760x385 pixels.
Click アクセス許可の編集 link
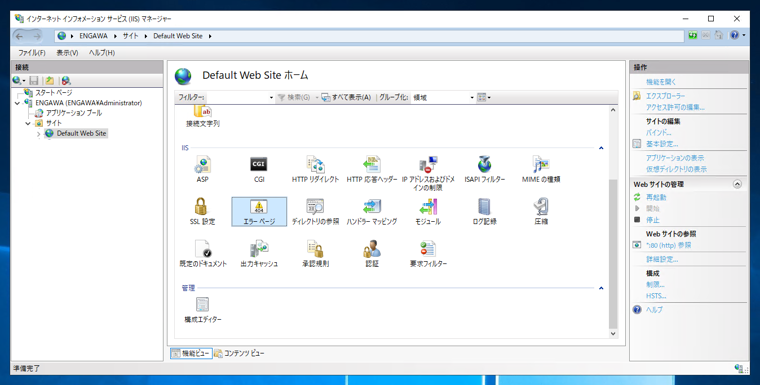point(675,107)
